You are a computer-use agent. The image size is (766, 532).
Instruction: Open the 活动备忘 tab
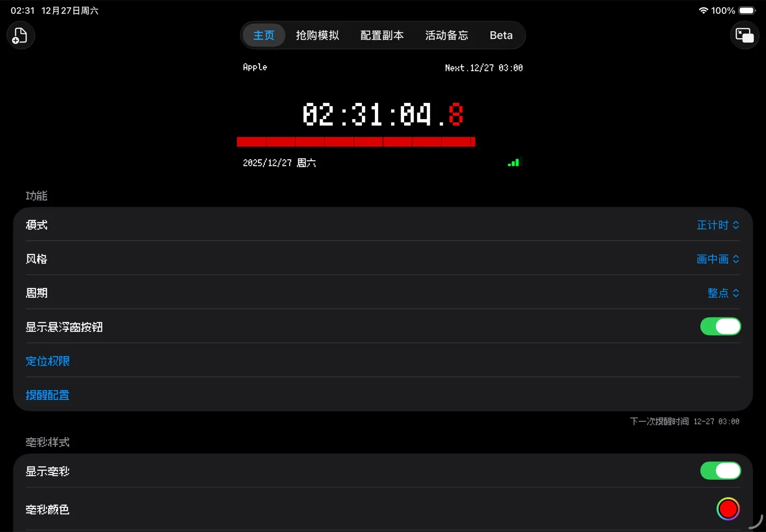tap(447, 35)
